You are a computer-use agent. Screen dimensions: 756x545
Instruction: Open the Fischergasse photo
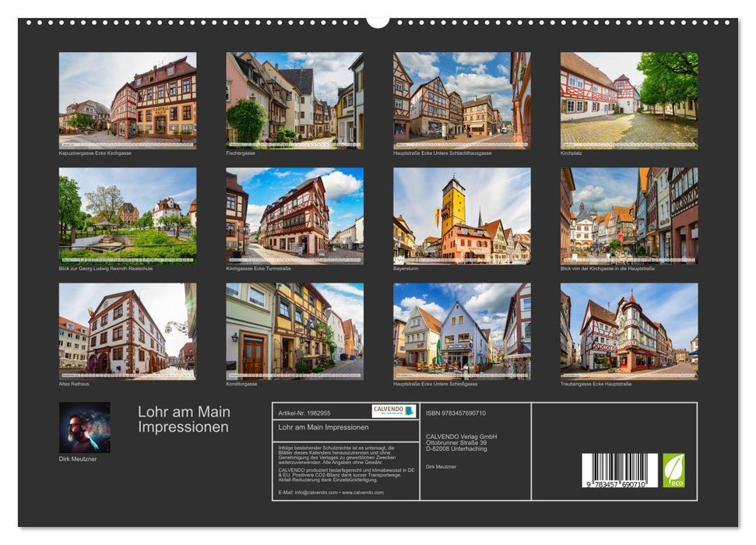point(293,100)
